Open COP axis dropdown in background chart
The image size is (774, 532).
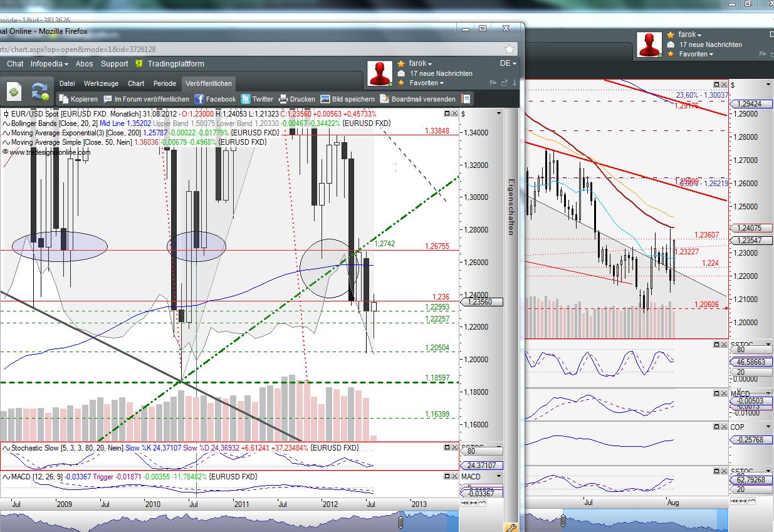[x=768, y=427]
